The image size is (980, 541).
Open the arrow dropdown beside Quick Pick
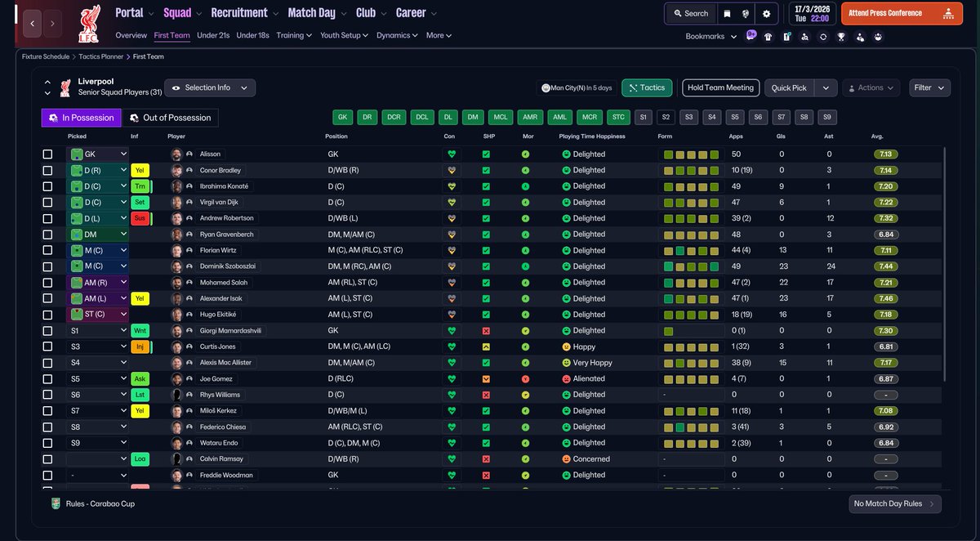826,88
